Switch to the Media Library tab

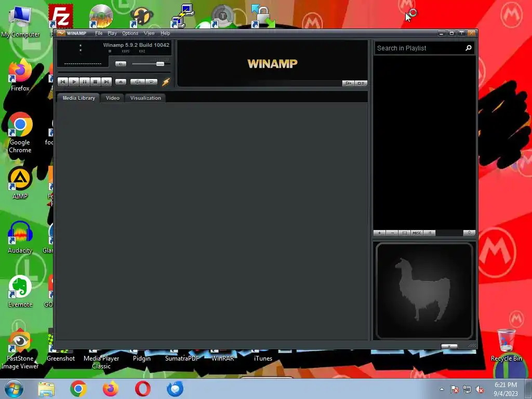pyautogui.click(x=78, y=98)
